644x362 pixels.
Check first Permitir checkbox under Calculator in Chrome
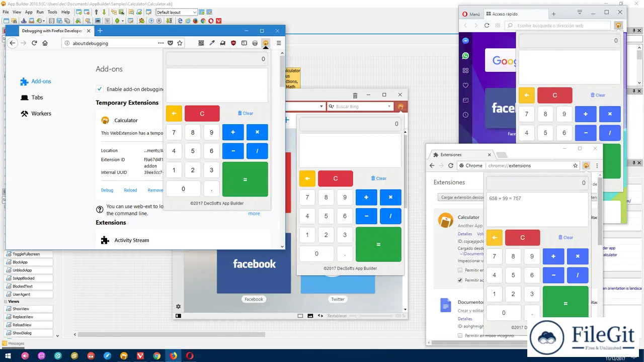coord(460,270)
